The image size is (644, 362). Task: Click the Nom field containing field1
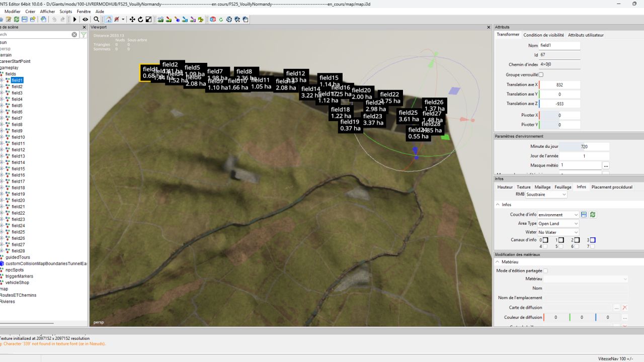coord(559,45)
